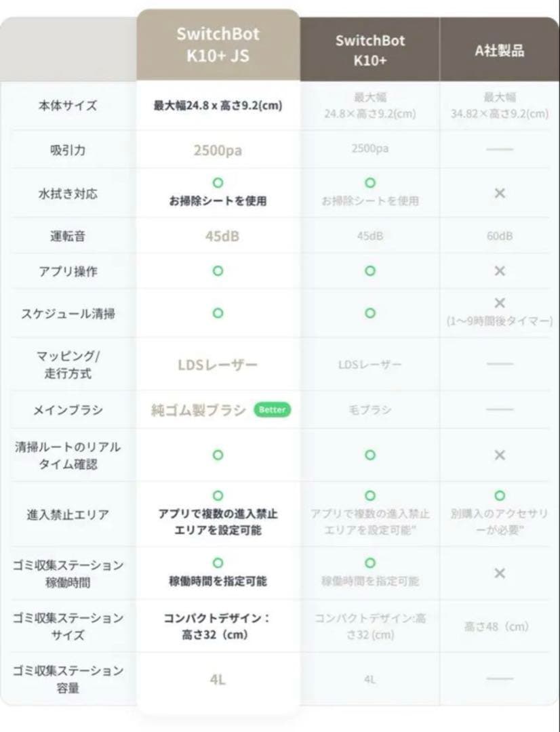
Task: Click the マッピング/走行方式 row label
Action: tap(68, 364)
